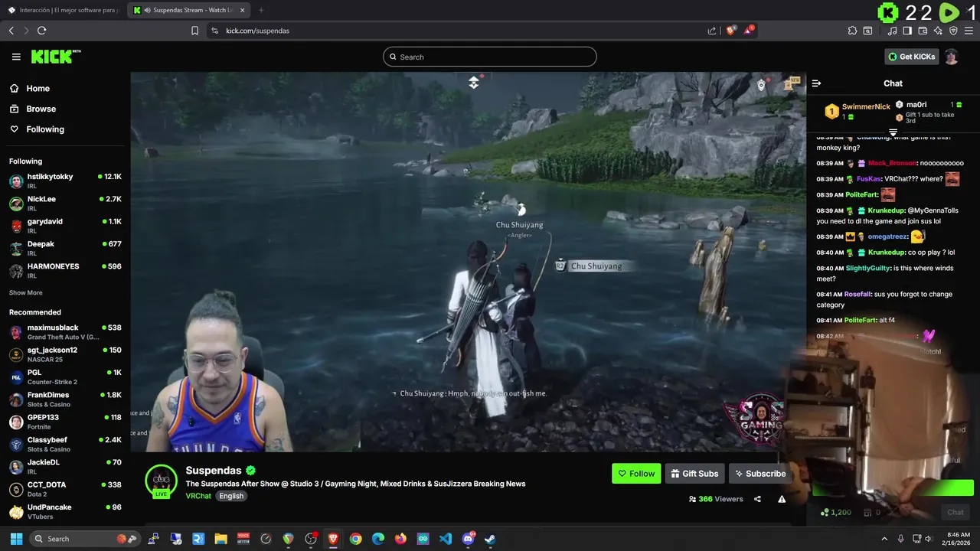Click the Gift Subs button

(x=694, y=474)
